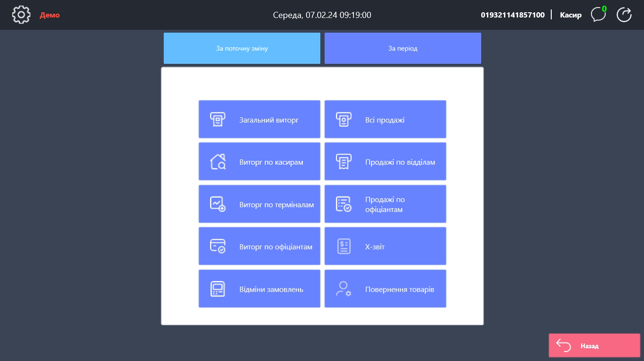Click the card icon beside Виторг по офіціантам
The width and height of the screenshot is (644, 361).
click(x=218, y=246)
